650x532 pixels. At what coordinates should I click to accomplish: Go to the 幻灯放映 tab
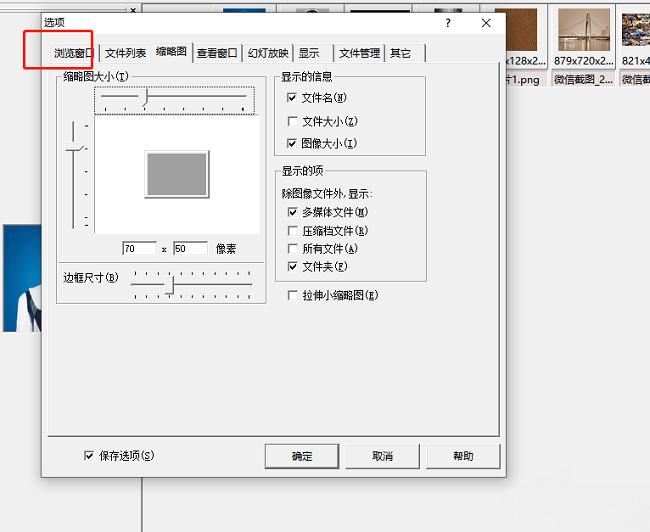pos(268,53)
